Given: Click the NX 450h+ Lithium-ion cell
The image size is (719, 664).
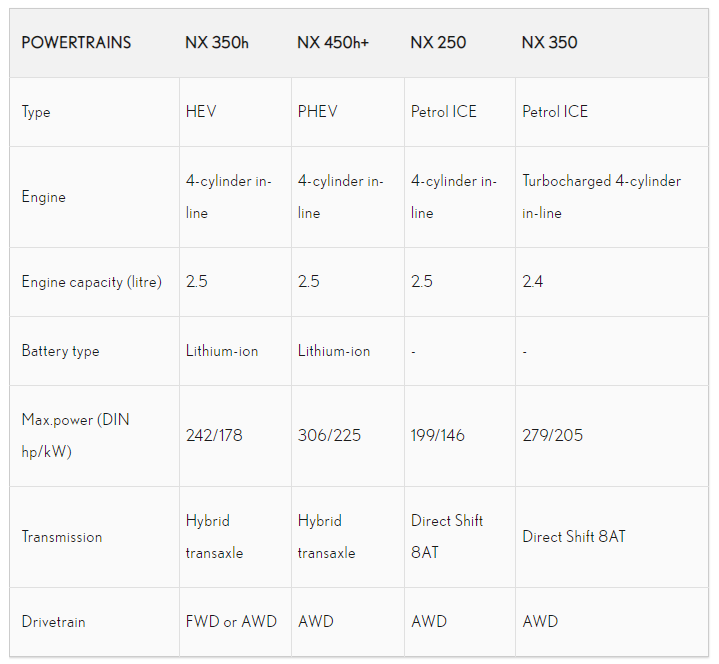Looking at the screenshot, I should coord(334,351).
